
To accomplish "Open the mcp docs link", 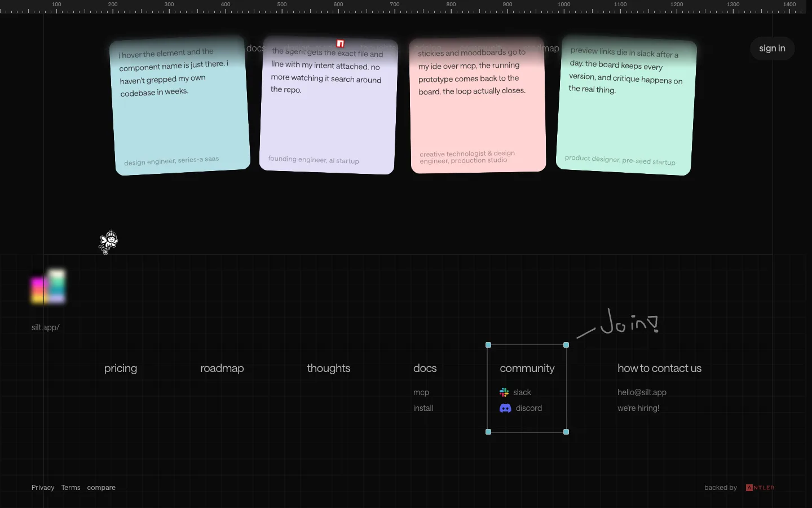I will pos(421,392).
